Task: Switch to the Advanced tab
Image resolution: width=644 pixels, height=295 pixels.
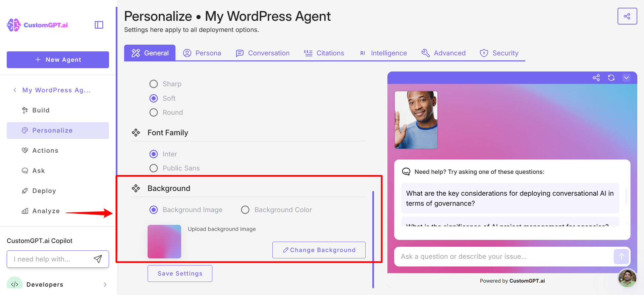Action: 443,53
